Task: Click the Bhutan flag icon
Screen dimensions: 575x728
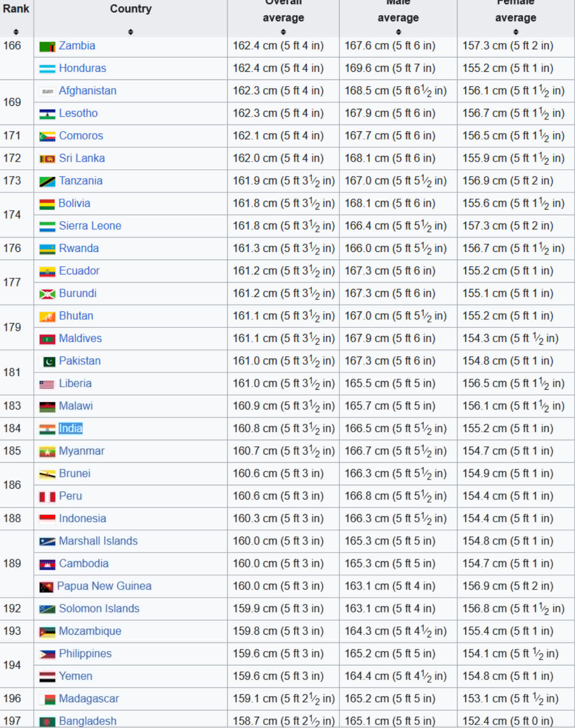Action: point(47,316)
